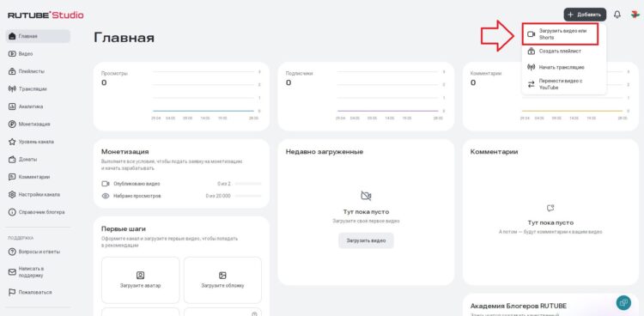Viewport: 644px width, 316px height.
Task: Open notifications bell icon
Action: click(x=617, y=15)
